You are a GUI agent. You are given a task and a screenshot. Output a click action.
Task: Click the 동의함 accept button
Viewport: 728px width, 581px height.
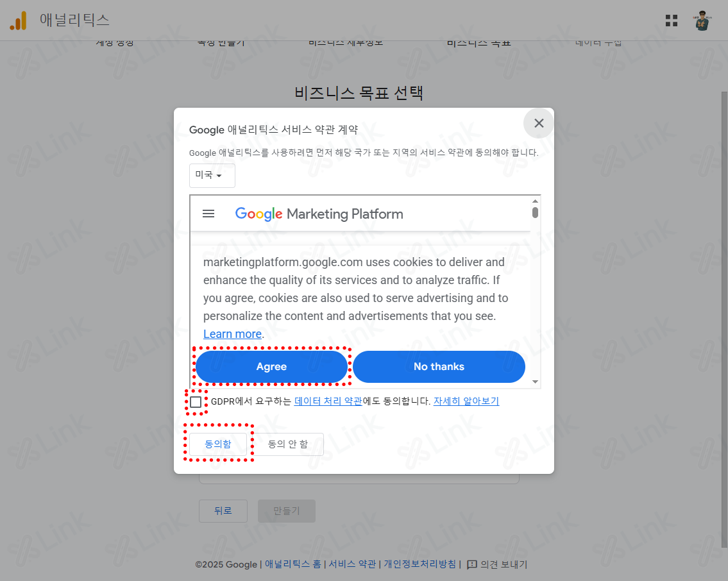[217, 444]
